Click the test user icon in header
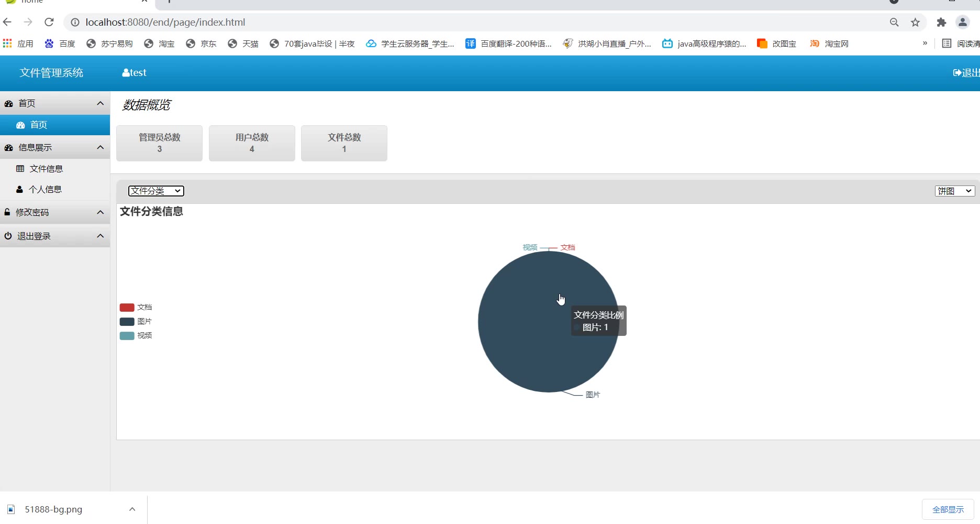 click(126, 73)
